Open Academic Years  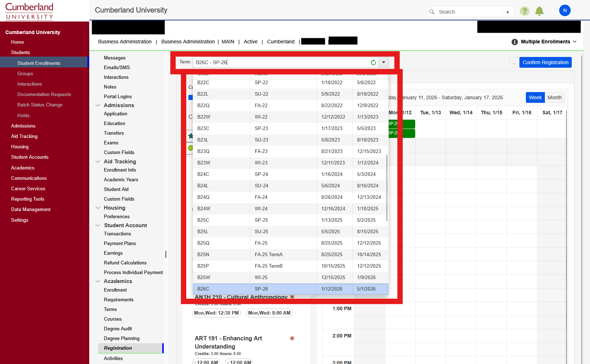tap(121, 179)
